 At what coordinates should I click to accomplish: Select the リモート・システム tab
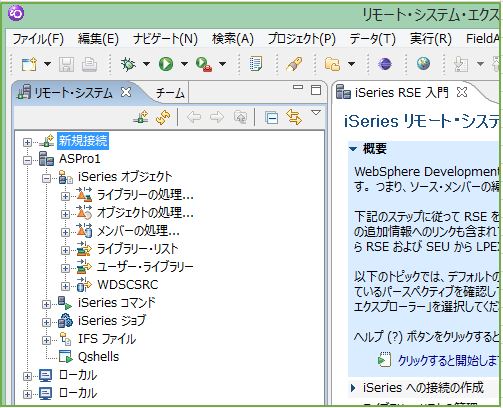pyautogui.click(x=73, y=93)
